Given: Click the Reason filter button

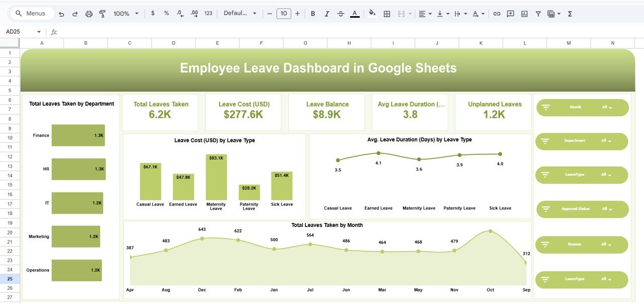Looking at the screenshot, I should [610, 245].
